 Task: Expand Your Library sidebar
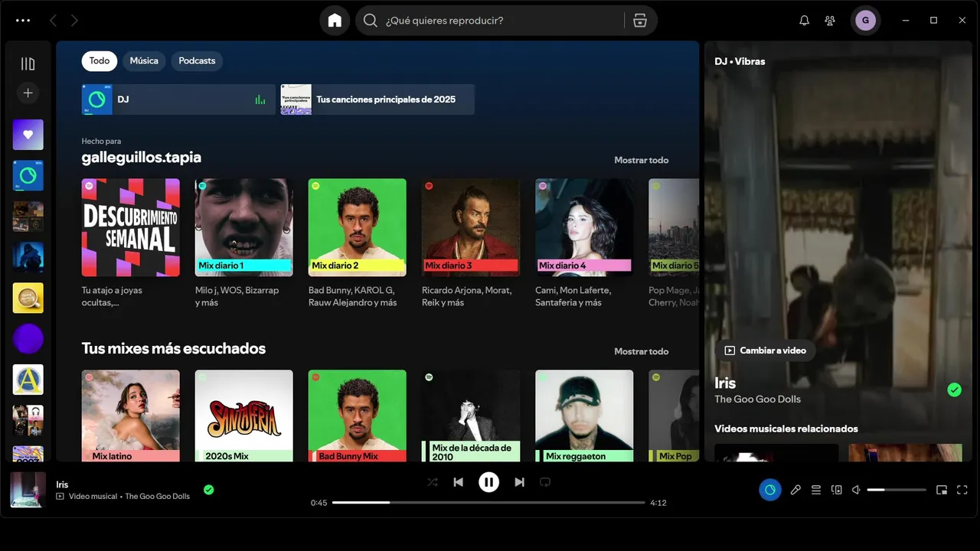point(28,64)
